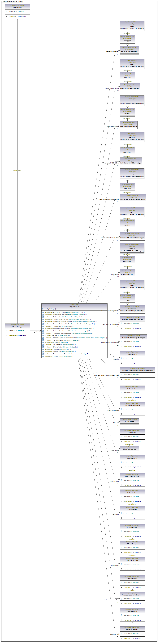The height and width of the screenshot is (644, 160).
Task: Click the +PoliciesCount association label
Action: click(115, 274)
